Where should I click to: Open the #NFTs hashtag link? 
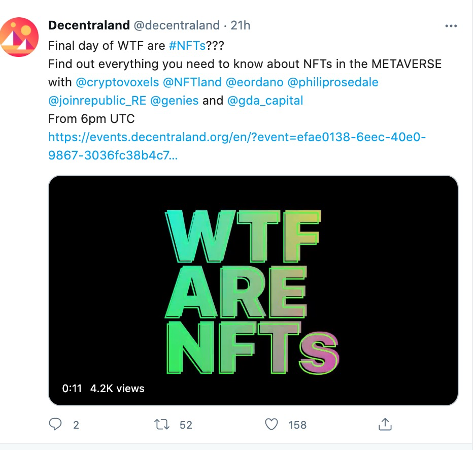click(x=187, y=46)
